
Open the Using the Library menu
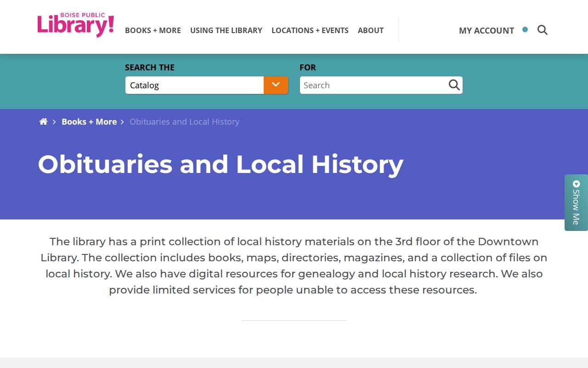(226, 30)
